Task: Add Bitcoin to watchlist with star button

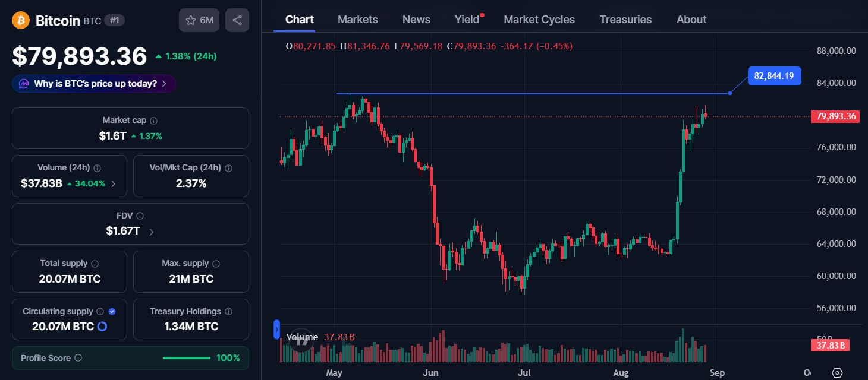Action: pos(199,20)
